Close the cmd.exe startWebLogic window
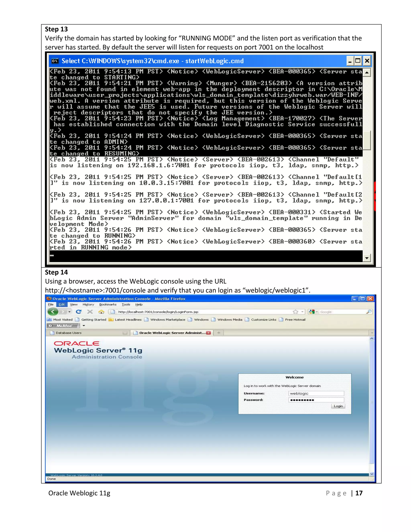Viewport: 411px width, 532px height. pos(367,61)
